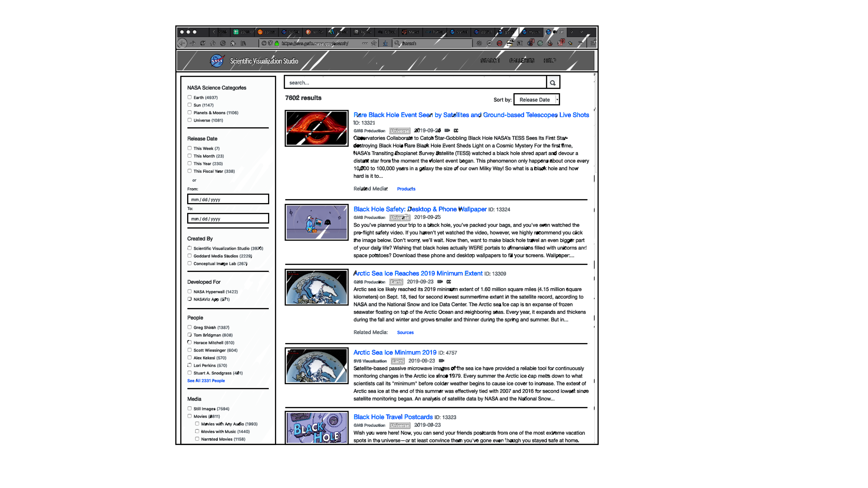Open the history clock icon in toolbar

click(x=223, y=43)
